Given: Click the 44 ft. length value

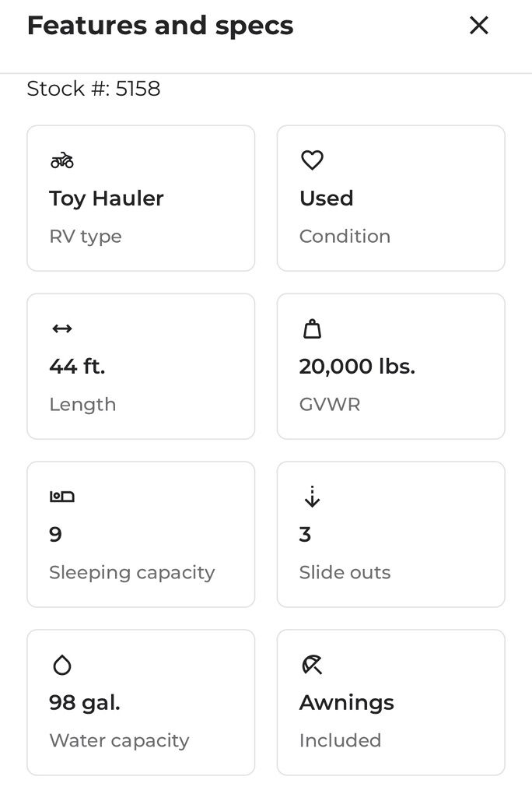Looking at the screenshot, I should tap(77, 367).
